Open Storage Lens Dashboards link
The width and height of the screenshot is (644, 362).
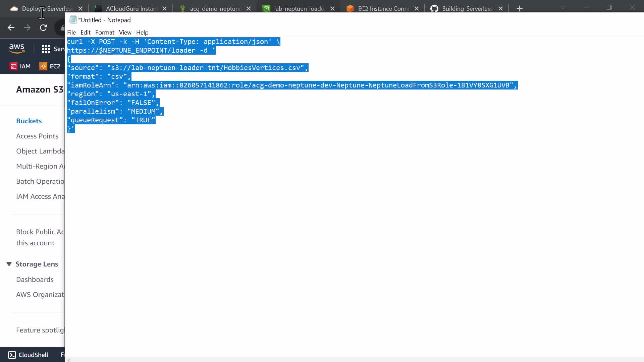tap(35, 280)
